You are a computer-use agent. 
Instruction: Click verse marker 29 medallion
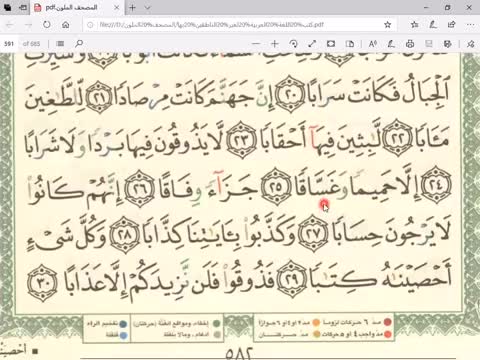[292, 279]
